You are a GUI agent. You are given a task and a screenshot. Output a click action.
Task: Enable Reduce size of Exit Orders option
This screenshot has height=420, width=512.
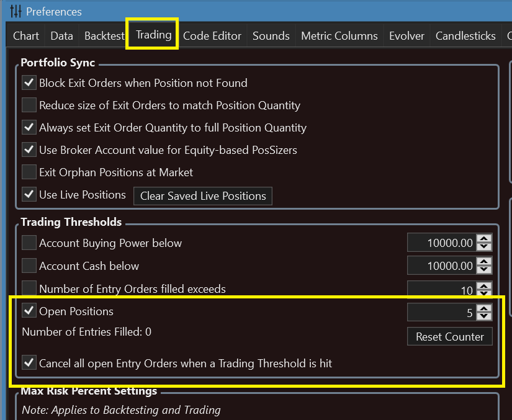29,105
